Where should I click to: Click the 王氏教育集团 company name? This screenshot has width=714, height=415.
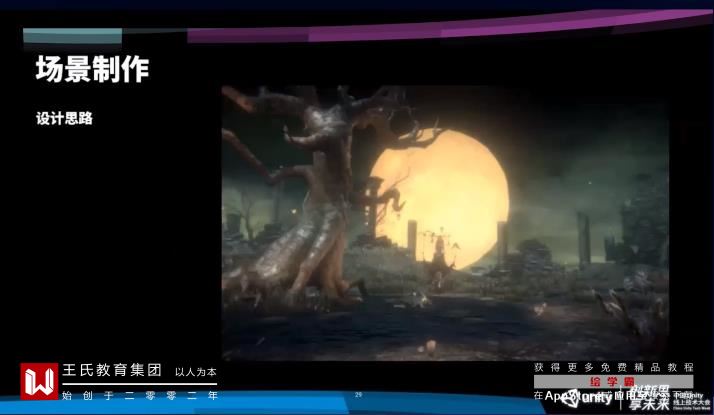(112, 370)
